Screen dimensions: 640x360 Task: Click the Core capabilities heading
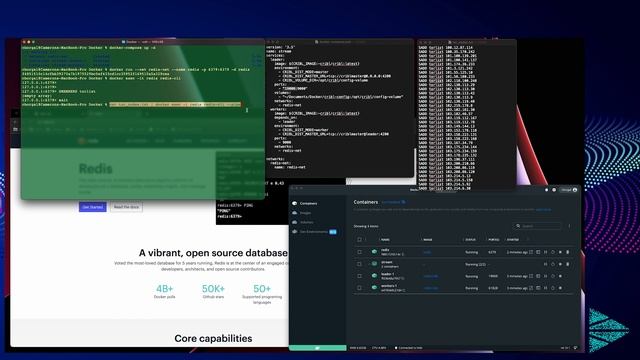213,338
